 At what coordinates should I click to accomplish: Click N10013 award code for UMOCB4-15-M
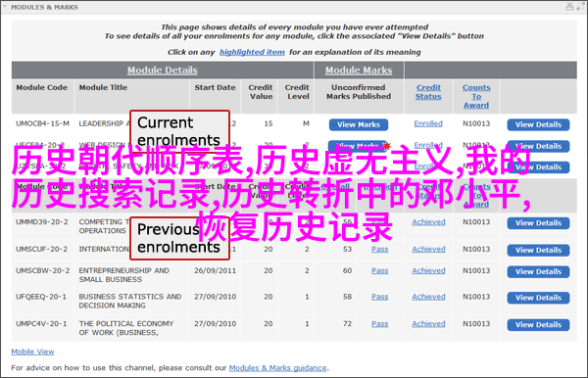point(476,123)
